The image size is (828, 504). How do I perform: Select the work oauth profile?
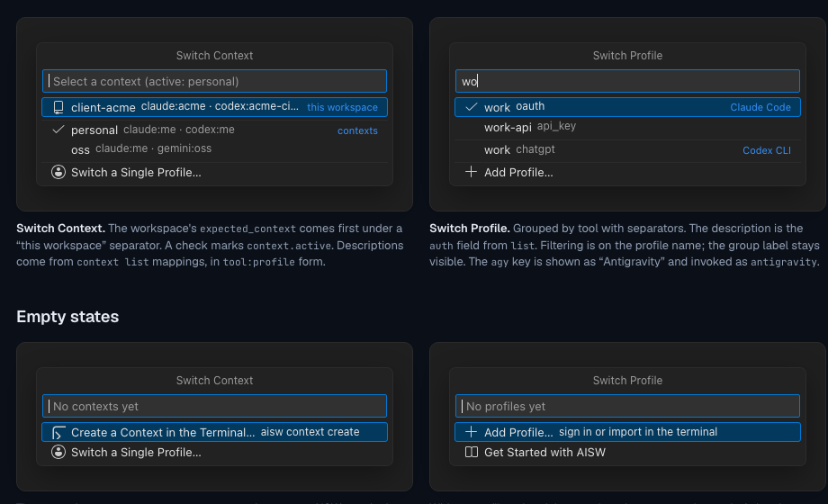(627, 107)
